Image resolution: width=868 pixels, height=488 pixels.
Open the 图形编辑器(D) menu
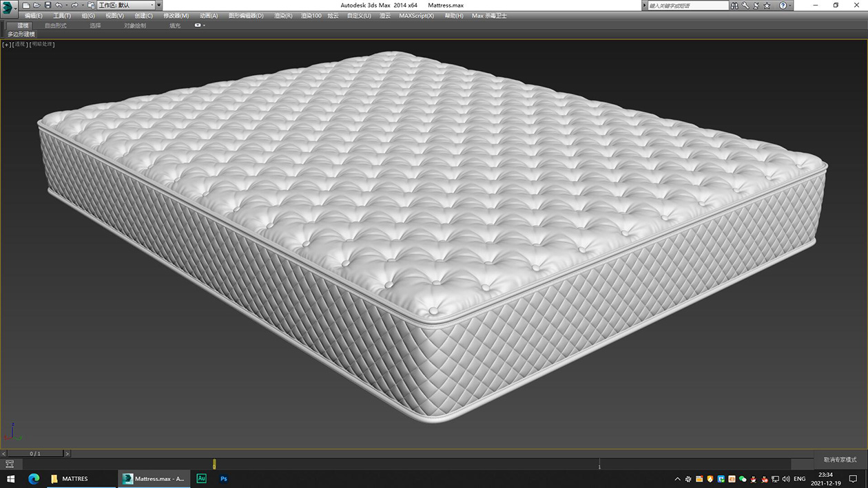tap(246, 16)
